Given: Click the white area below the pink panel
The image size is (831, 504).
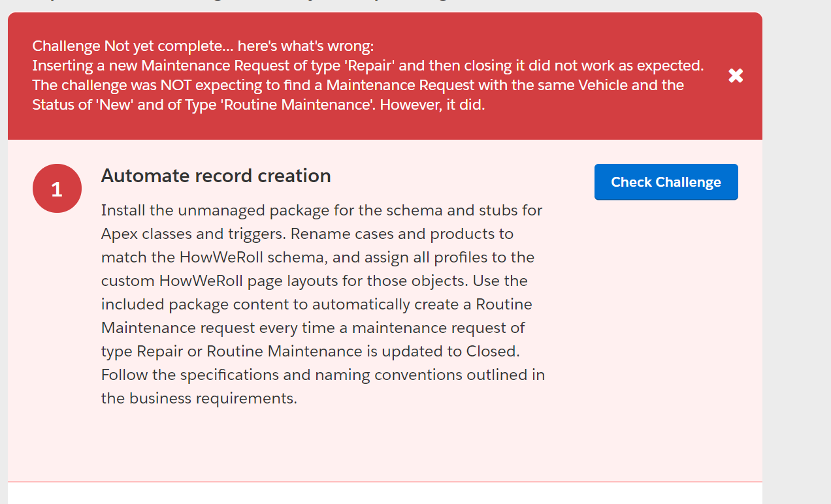Looking at the screenshot, I should [385, 494].
